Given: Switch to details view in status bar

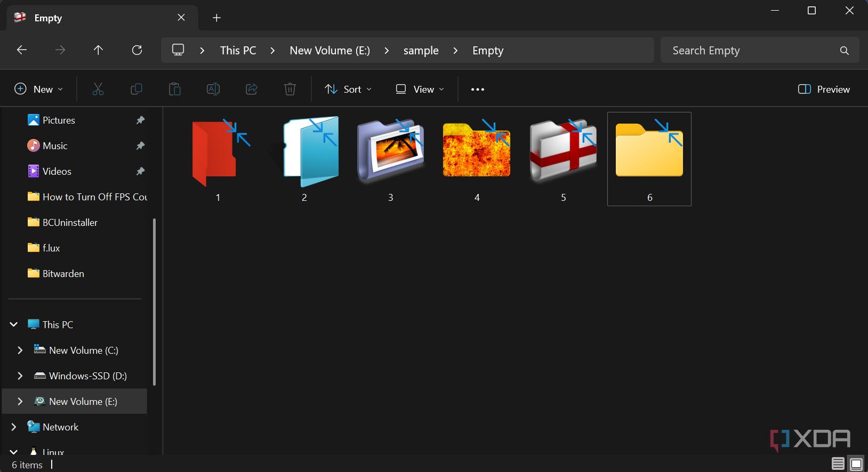Looking at the screenshot, I should tap(838, 463).
